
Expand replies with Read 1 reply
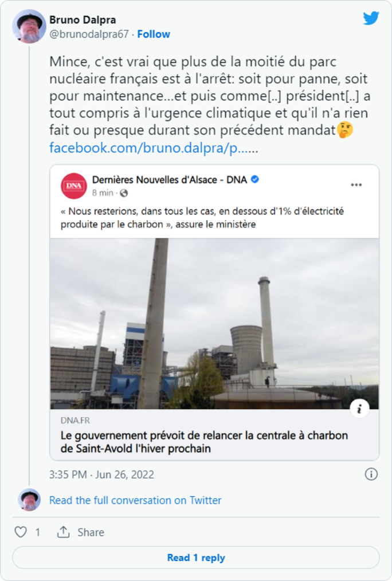tap(196, 558)
